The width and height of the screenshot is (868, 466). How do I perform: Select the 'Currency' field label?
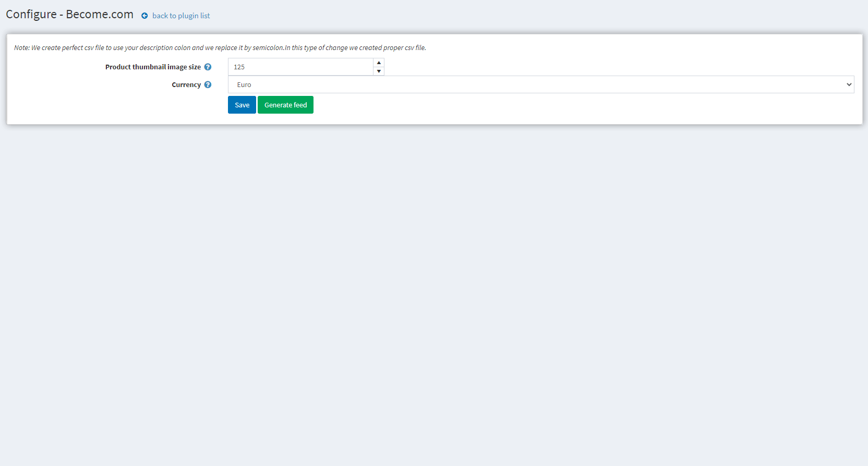pyautogui.click(x=186, y=84)
